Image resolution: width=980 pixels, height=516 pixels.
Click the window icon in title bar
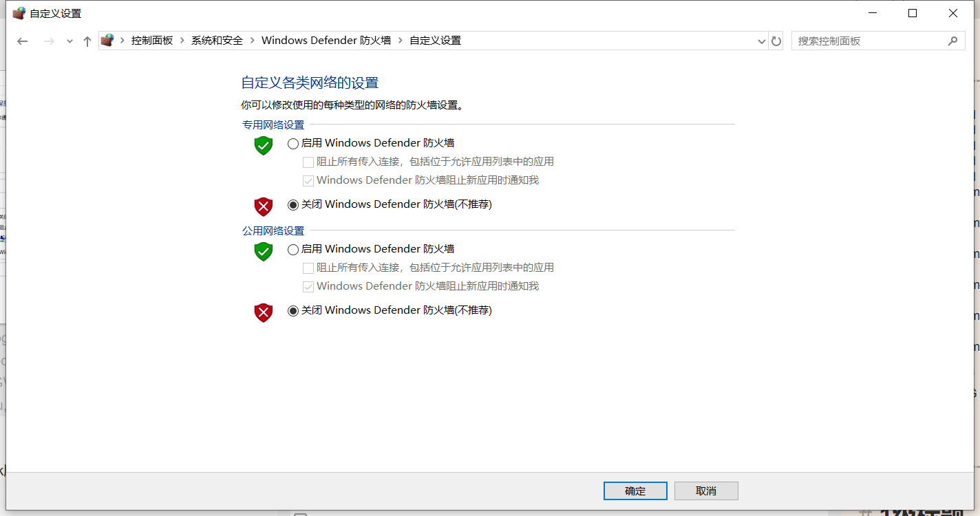(x=19, y=13)
